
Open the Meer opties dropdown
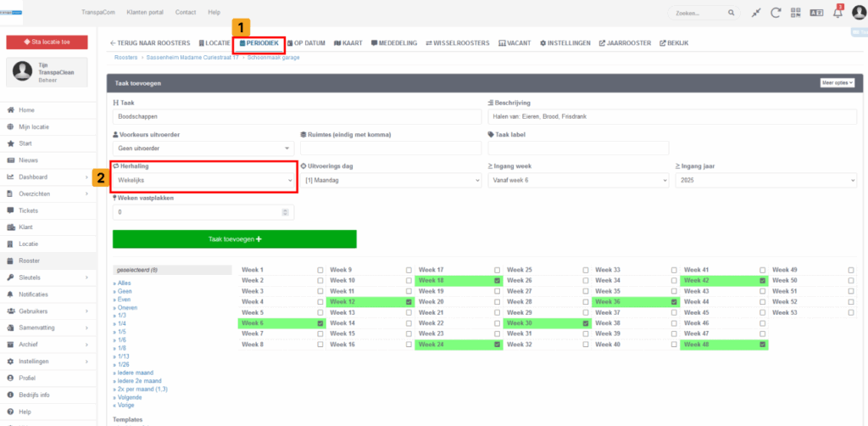(837, 82)
